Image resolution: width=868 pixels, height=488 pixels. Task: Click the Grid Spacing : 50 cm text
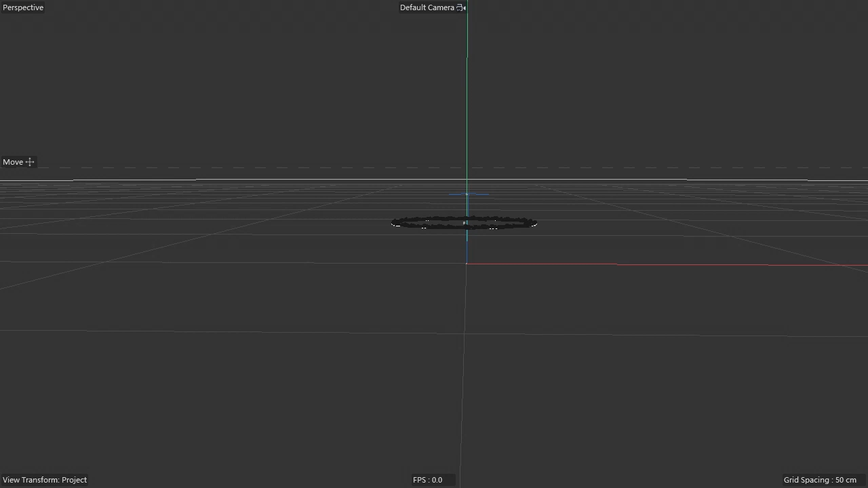tap(820, 480)
